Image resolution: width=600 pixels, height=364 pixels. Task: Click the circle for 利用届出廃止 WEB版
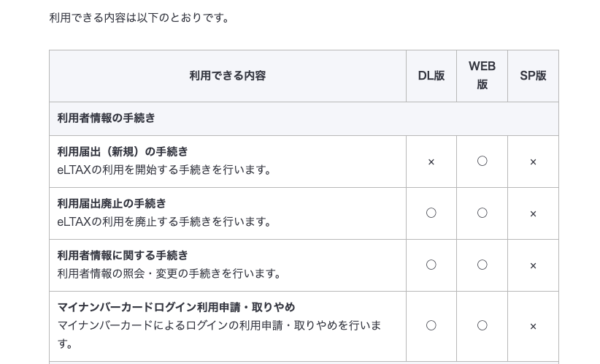click(x=482, y=213)
